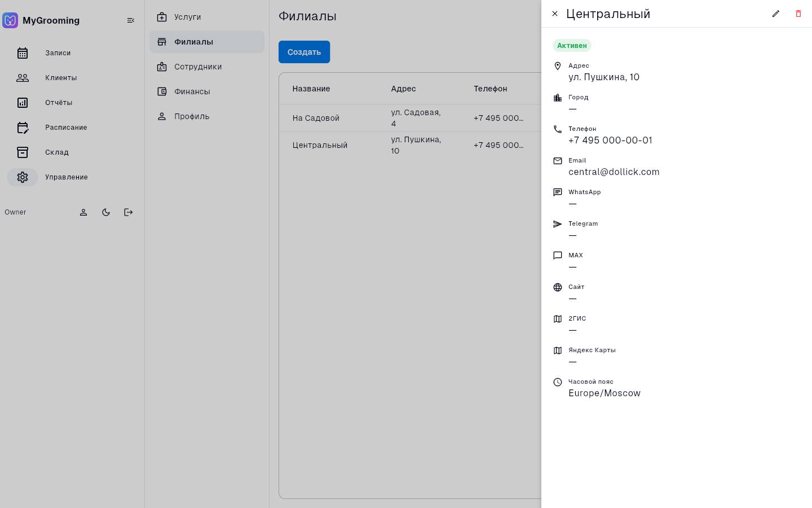Open Клиенты people icon
Viewport: 812px width, 508px height.
[23, 78]
